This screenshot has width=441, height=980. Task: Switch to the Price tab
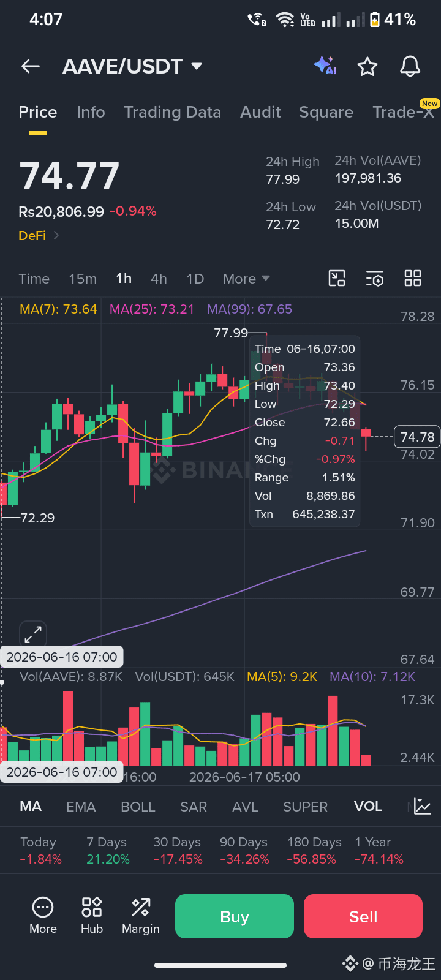click(x=38, y=112)
